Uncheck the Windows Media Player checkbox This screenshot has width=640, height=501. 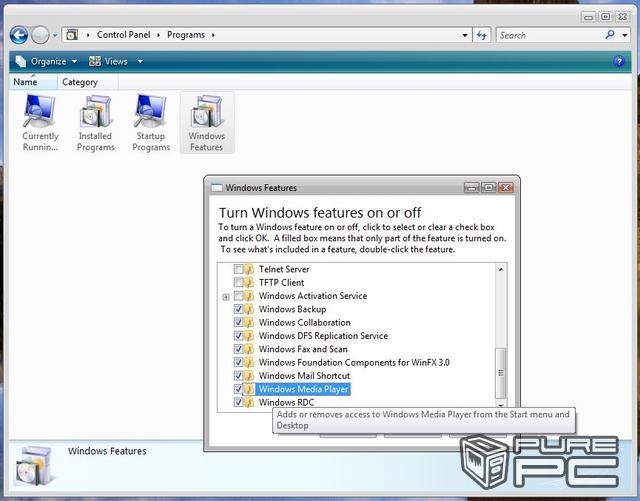pyautogui.click(x=238, y=389)
